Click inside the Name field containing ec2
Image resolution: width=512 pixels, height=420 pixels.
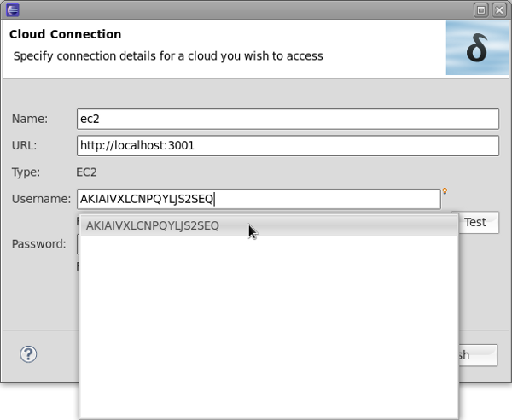(x=287, y=119)
